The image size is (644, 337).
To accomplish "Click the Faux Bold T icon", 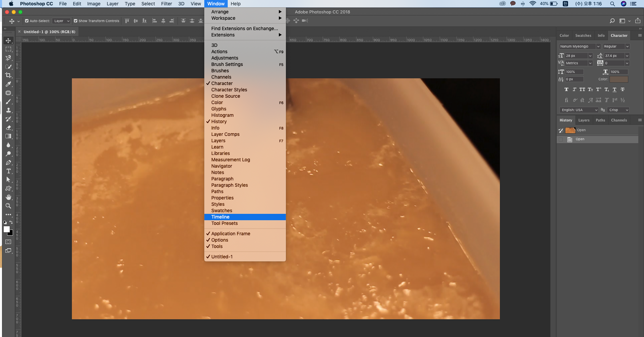I will click(x=566, y=89).
